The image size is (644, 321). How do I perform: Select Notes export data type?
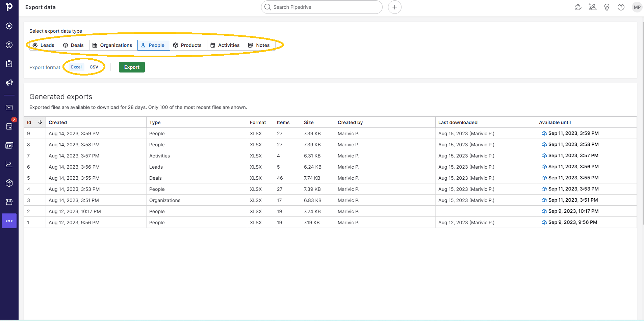pos(260,45)
